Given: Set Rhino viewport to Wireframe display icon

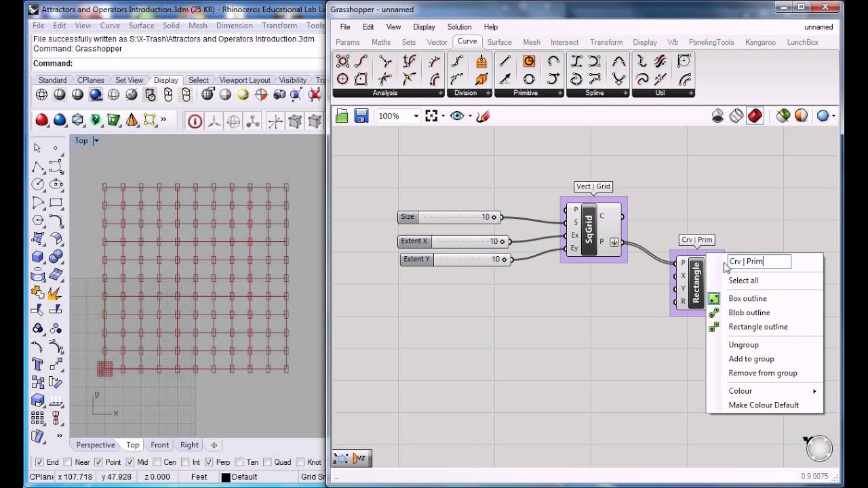Looking at the screenshot, I should click(x=41, y=95).
